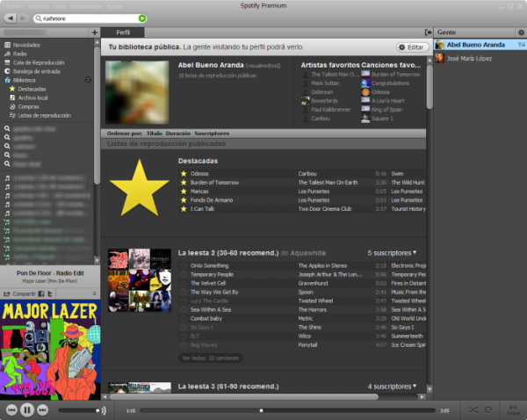527x420 pixels.
Task: Click Ver todas: 32 canciones button
Action: pos(211,358)
